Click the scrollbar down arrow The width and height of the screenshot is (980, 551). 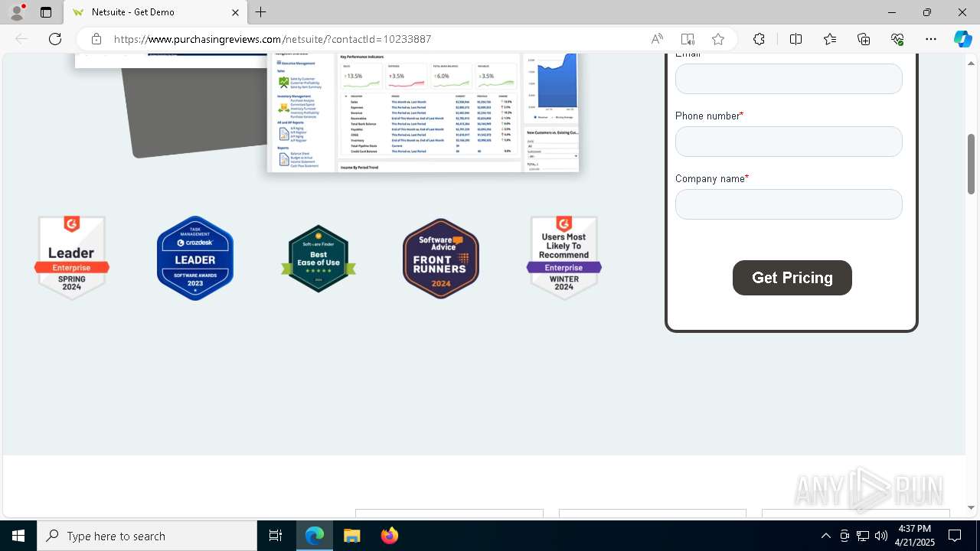[972, 507]
